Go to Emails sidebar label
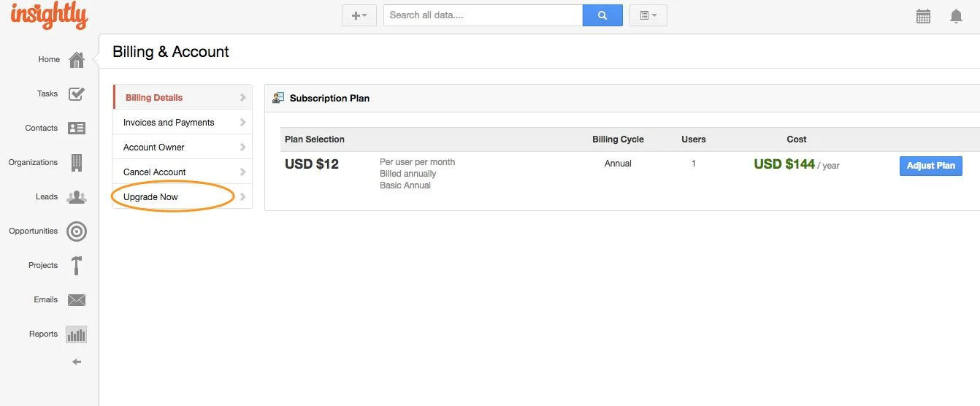 click(45, 300)
